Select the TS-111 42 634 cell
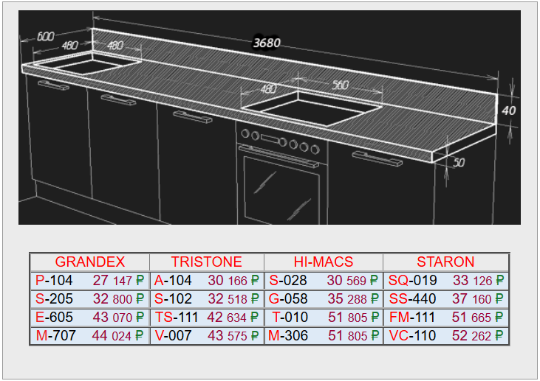 (207, 317)
